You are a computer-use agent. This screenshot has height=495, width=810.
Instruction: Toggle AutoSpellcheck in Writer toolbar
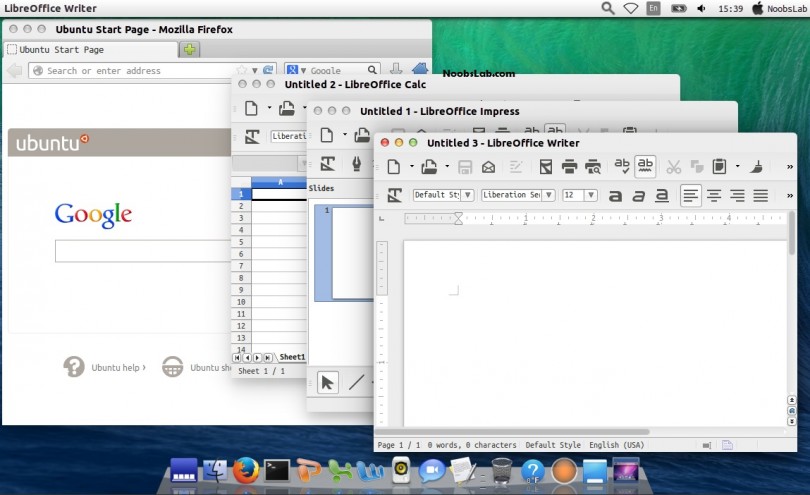click(x=645, y=166)
